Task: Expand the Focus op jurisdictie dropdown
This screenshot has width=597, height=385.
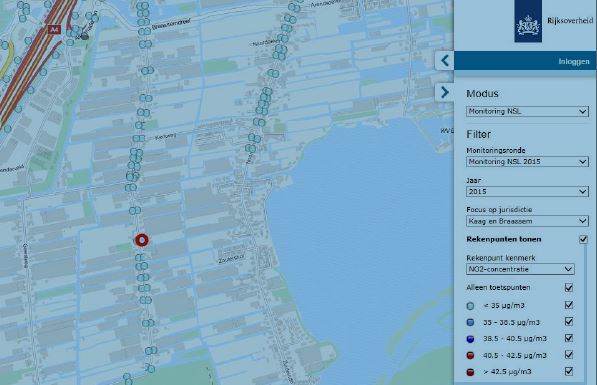Action: [527, 221]
